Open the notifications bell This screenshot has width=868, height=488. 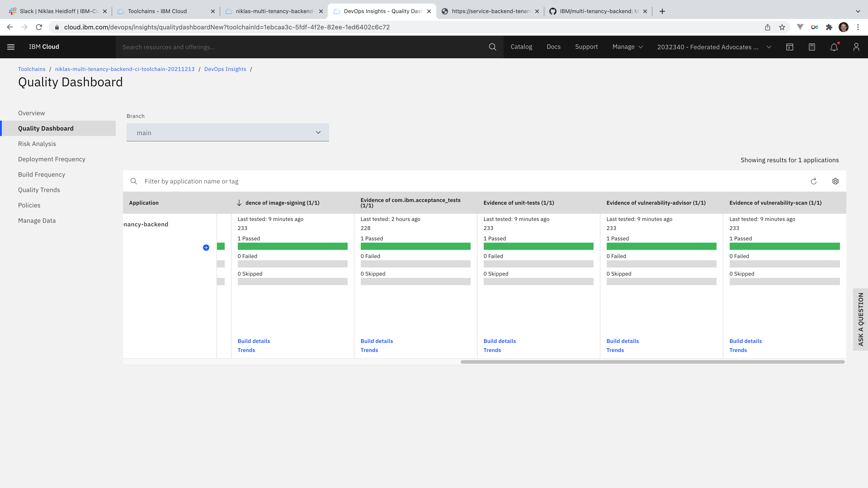834,47
